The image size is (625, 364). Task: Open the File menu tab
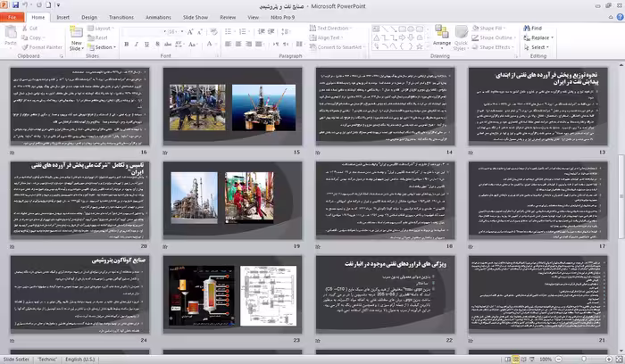click(x=12, y=17)
